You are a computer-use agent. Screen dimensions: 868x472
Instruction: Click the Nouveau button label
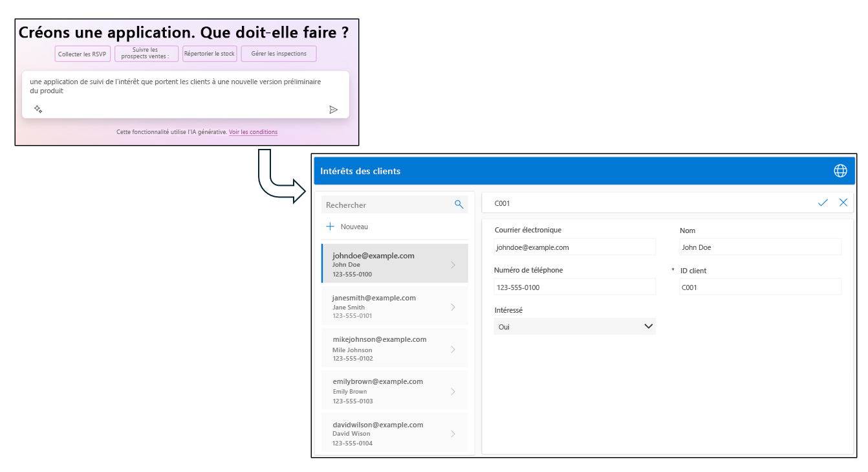point(354,227)
